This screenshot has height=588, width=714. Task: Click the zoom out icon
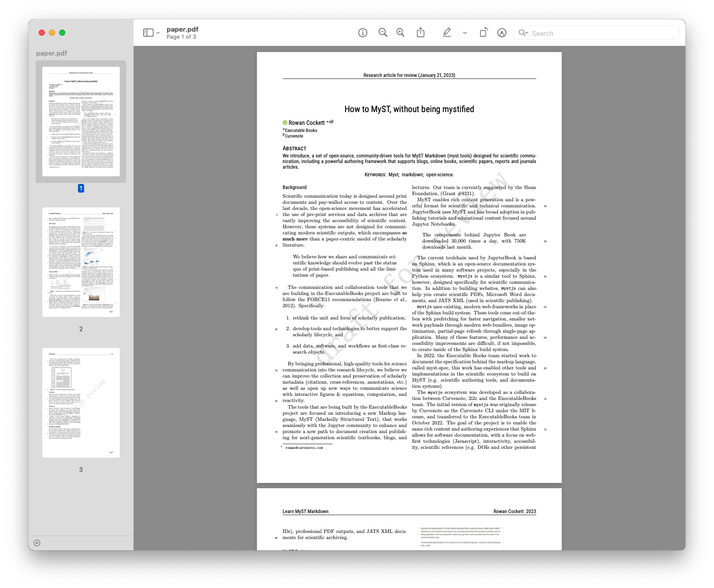tap(383, 32)
